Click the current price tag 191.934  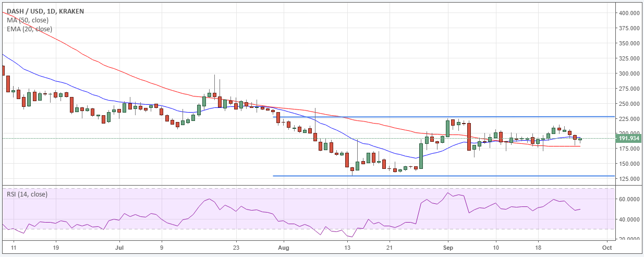coord(629,139)
